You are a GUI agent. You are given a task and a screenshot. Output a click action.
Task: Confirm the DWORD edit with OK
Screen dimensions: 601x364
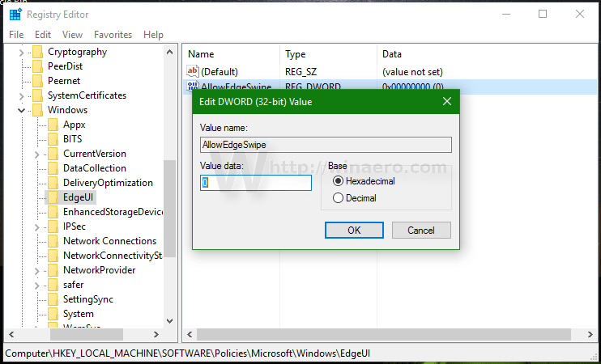(354, 230)
